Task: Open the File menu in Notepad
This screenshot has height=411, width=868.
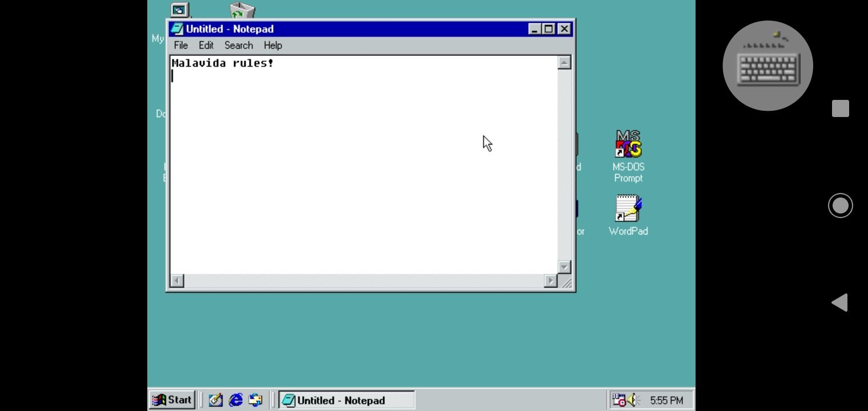Action: coord(180,45)
